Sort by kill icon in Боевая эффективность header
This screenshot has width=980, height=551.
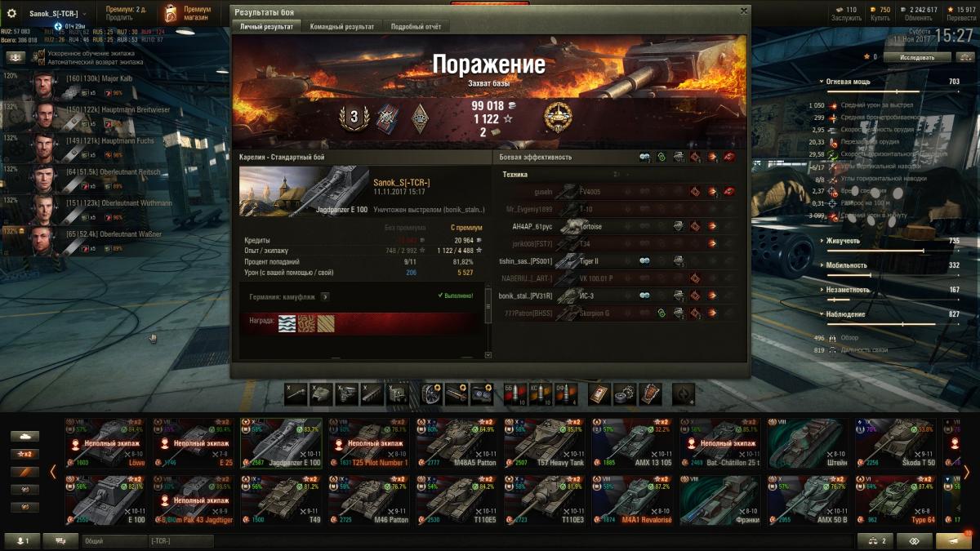[x=729, y=157]
